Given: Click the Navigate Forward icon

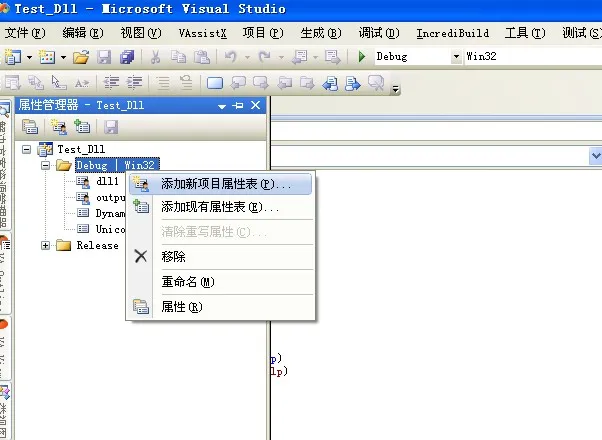Looking at the screenshot, I should pos(332,57).
